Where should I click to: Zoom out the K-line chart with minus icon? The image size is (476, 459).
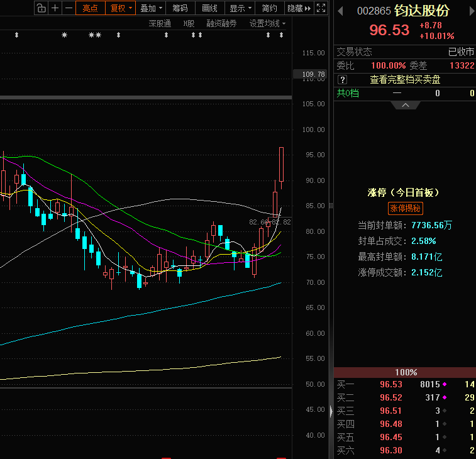(69, 8)
